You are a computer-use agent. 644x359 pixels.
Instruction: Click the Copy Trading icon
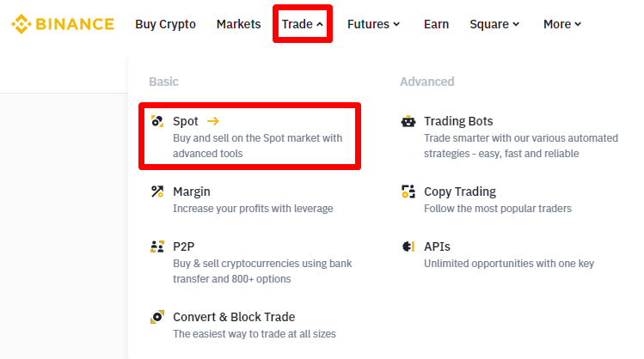[408, 192]
